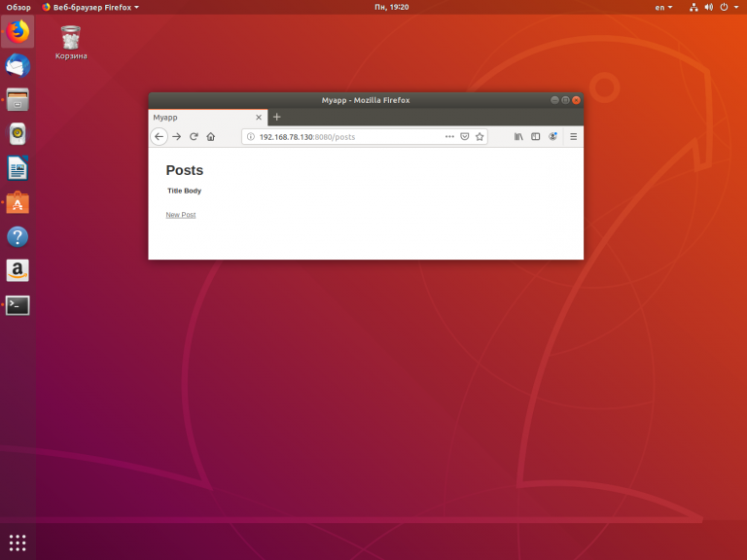747x560 pixels.
Task: Open the Firefox home page button
Action: tap(210, 137)
